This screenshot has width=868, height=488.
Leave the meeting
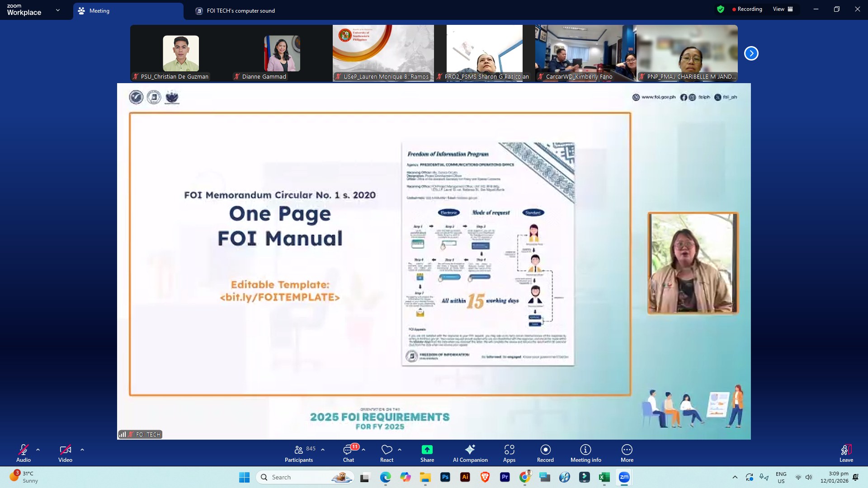coord(846,453)
